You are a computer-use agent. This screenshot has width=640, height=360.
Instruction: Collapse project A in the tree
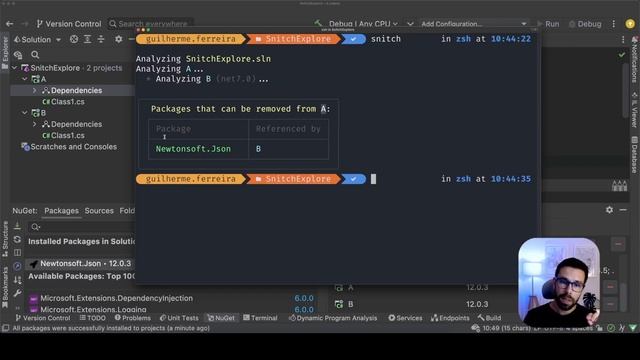pos(24,79)
